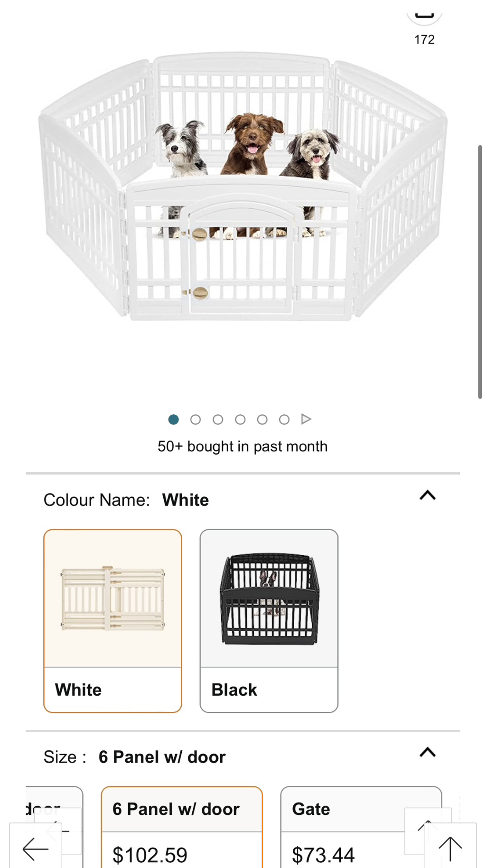Select the third image carousel dot
The height and width of the screenshot is (868, 486).
pos(217,420)
